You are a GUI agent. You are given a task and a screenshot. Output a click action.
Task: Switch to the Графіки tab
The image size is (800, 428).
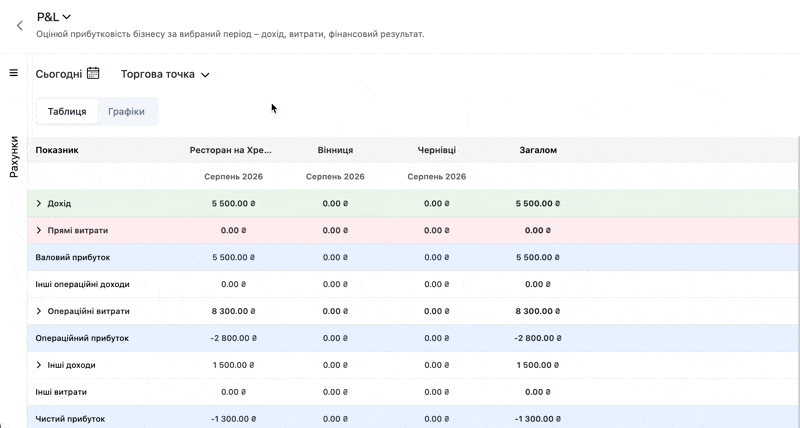tap(126, 112)
